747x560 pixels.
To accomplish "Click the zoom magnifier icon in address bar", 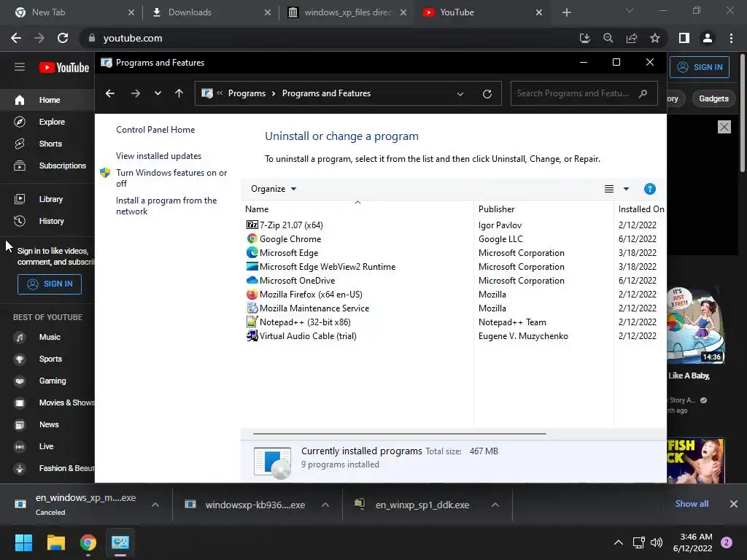I will (608, 38).
